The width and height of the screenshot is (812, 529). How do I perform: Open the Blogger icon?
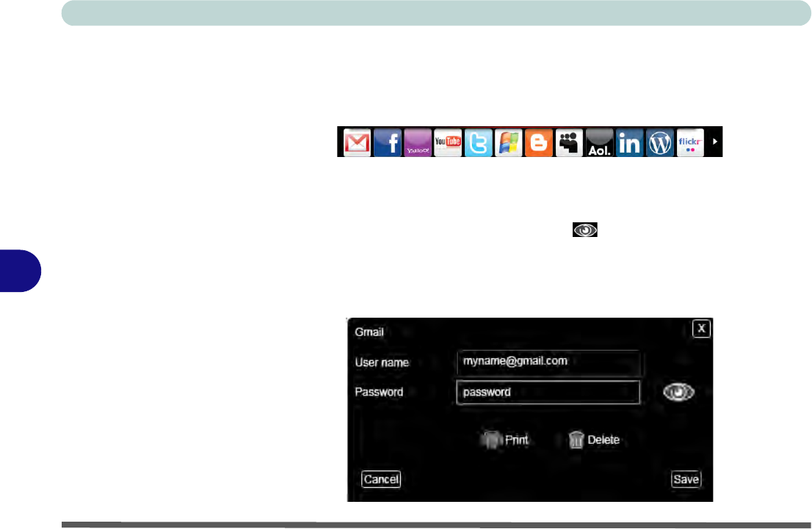coord(539,142)
